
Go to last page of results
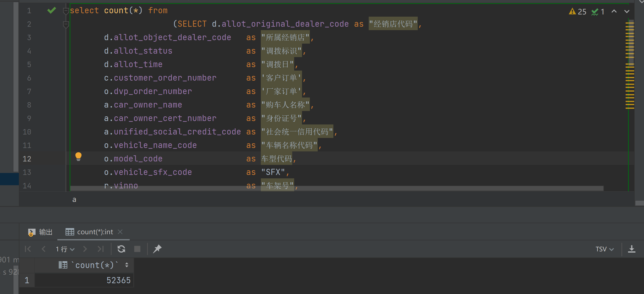(x=101, y=249)
